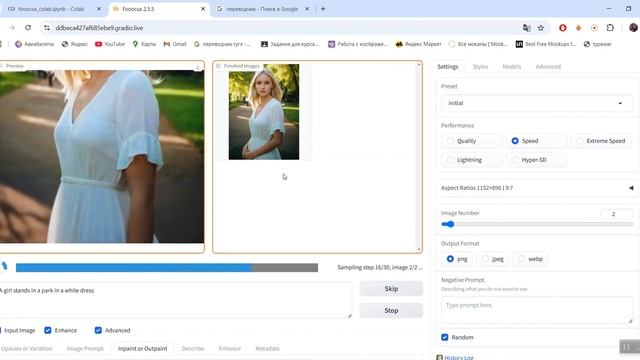This screenshot has width=640, height=360.
Task: Click the Preview image of white dress
Action: click(102, 156)
